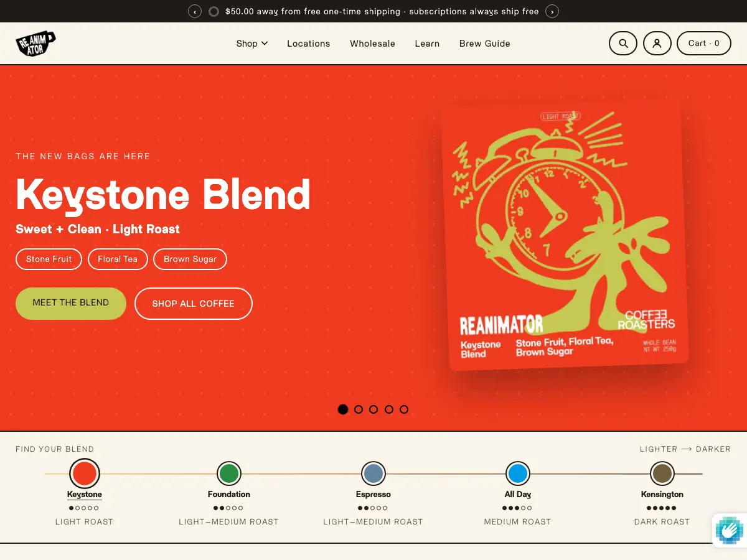Image resolution: width=747 pixels, height=560 pixels.
Task: Pick the red Keystone blend swatch
Action: [85, 474]
